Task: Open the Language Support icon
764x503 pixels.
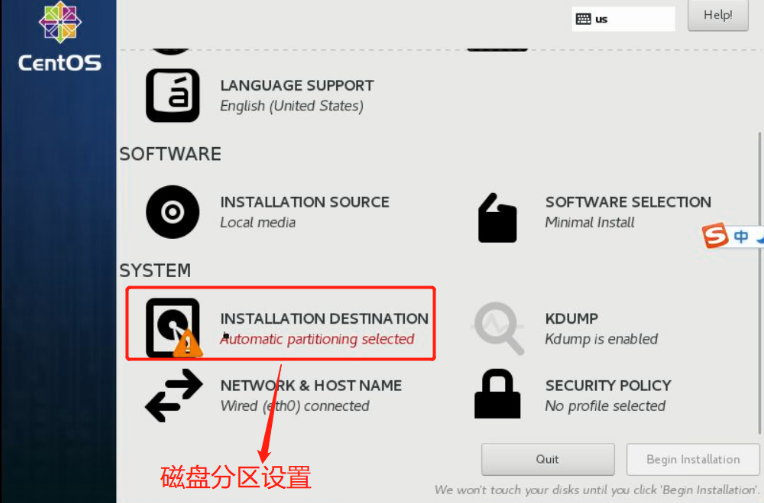Action: click(172, 95)
